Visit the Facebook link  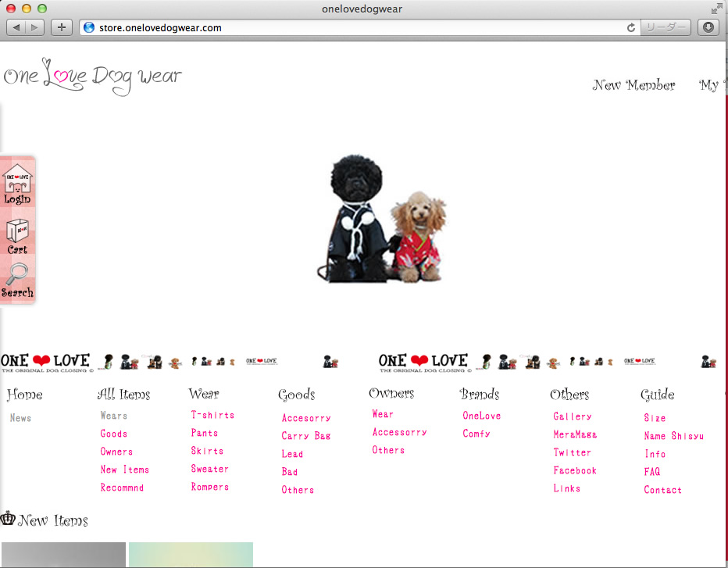point(575,471)
